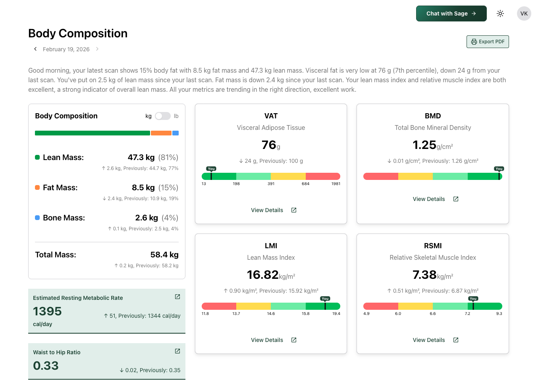Screen dimensions: 540x392
Task: Click the green lean mass bar segment
Action: click(93, 133)
